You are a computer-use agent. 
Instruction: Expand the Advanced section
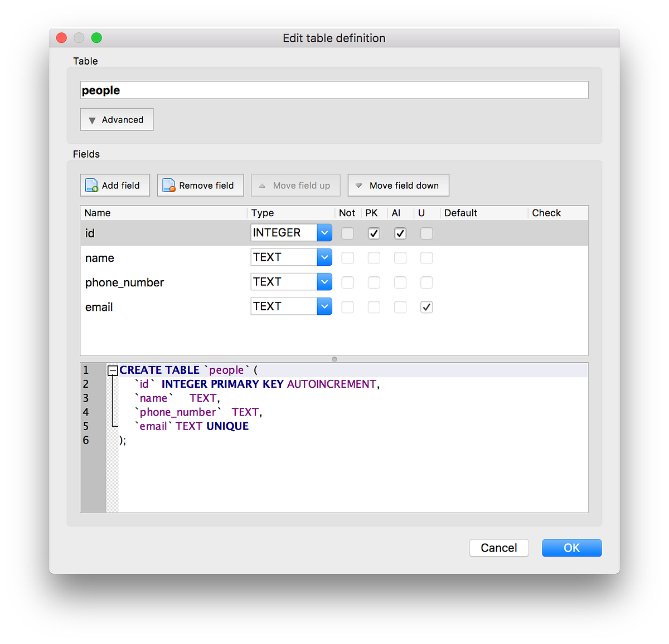[x=117, y=119]
